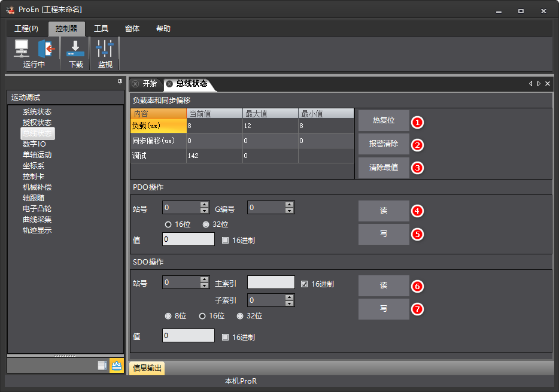The image size is (559, 392).
Task: Select the PDO 16位 radio button
Action: 168,224
